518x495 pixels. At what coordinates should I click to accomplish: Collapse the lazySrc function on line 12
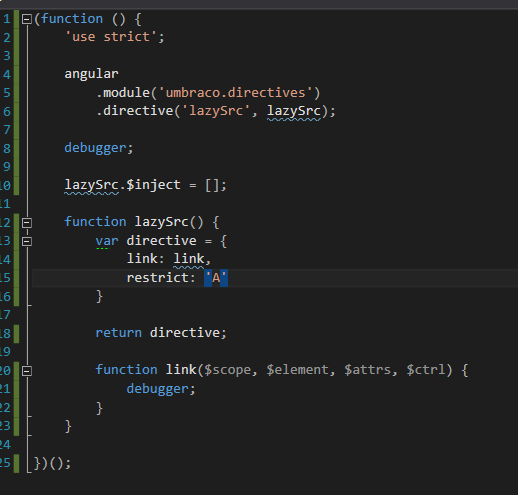pyautogui.click(x=27, y=223)
